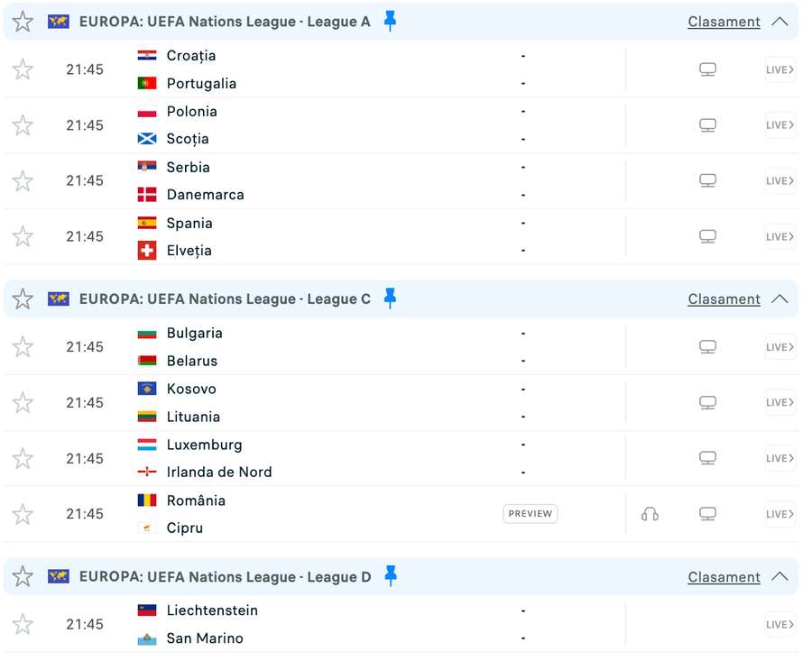812x661 pixels.
Task: Click the TV icon for Kosovo–Lituania
Action: point(708,402)
